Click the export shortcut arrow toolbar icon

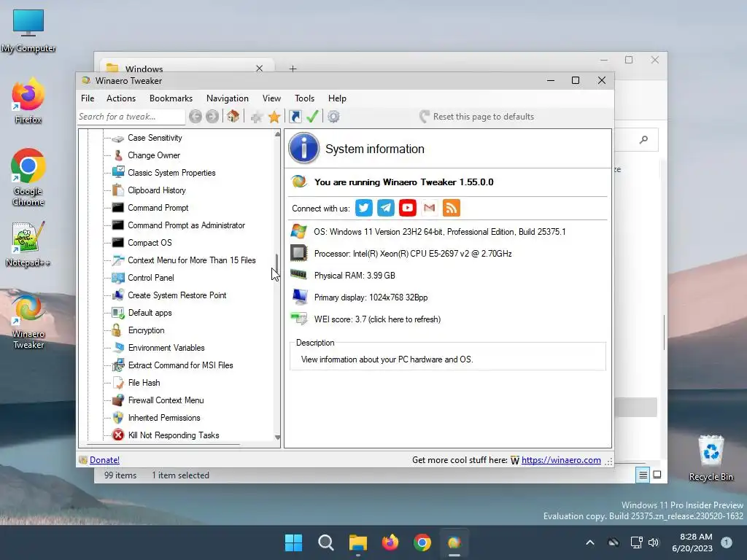295,117
